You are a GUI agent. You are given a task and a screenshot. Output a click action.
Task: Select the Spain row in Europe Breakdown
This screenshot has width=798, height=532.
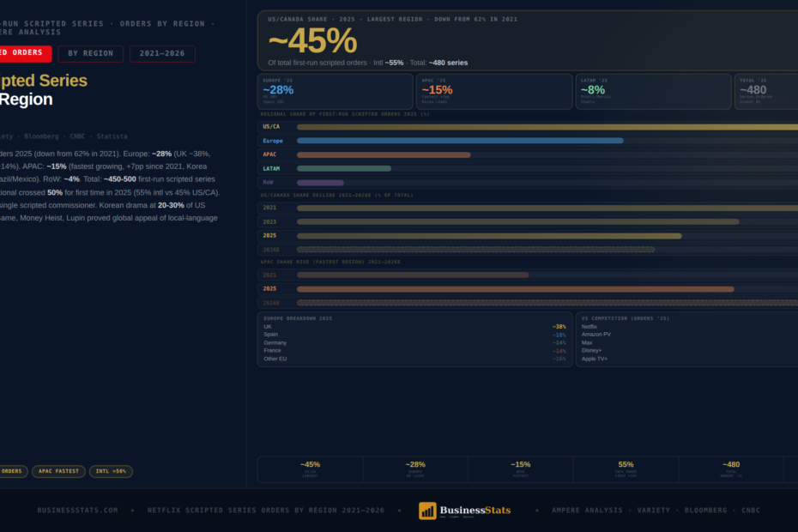414,335
